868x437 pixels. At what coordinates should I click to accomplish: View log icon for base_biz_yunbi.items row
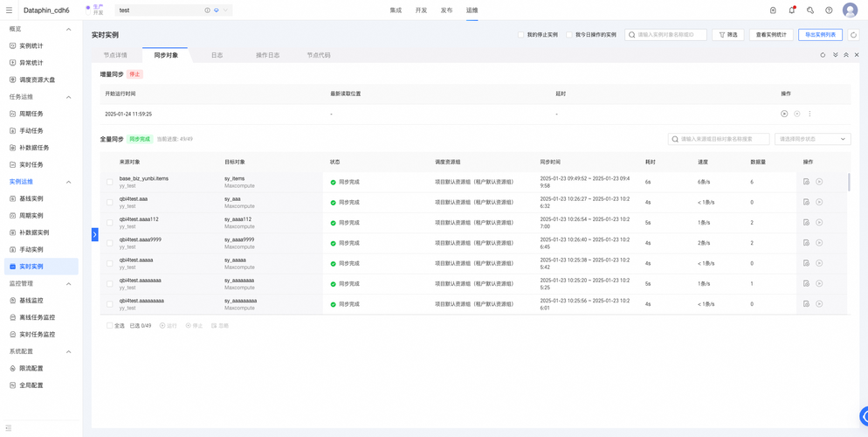[807, 182]
